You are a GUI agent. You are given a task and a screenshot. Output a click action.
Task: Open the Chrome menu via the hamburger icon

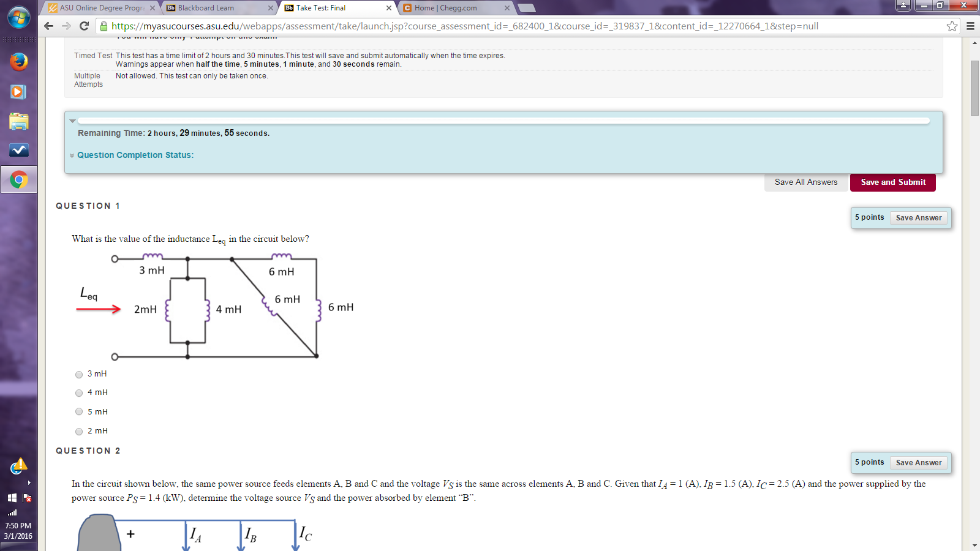pos(970,26)
